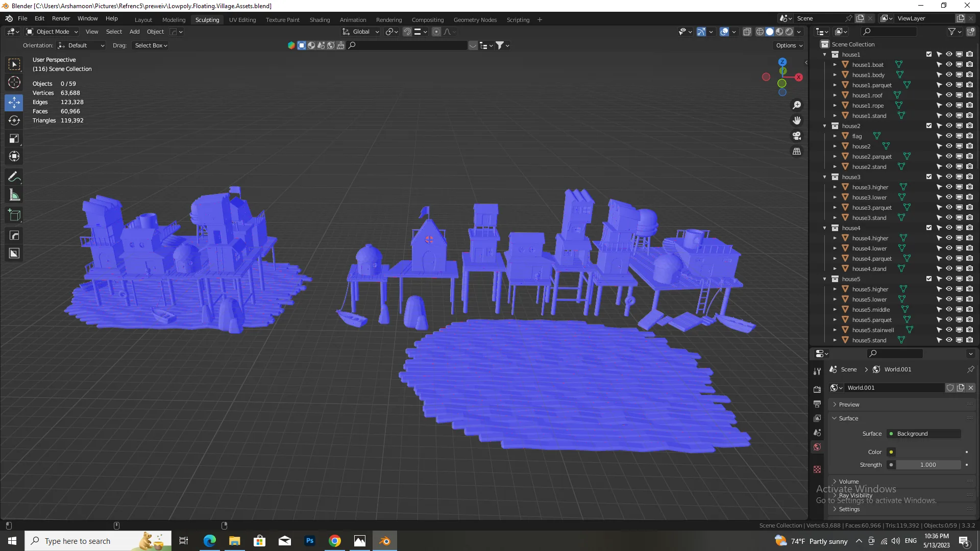Expand the Volume section in properties
Screen dimensions: 980x551
(835, 482)
